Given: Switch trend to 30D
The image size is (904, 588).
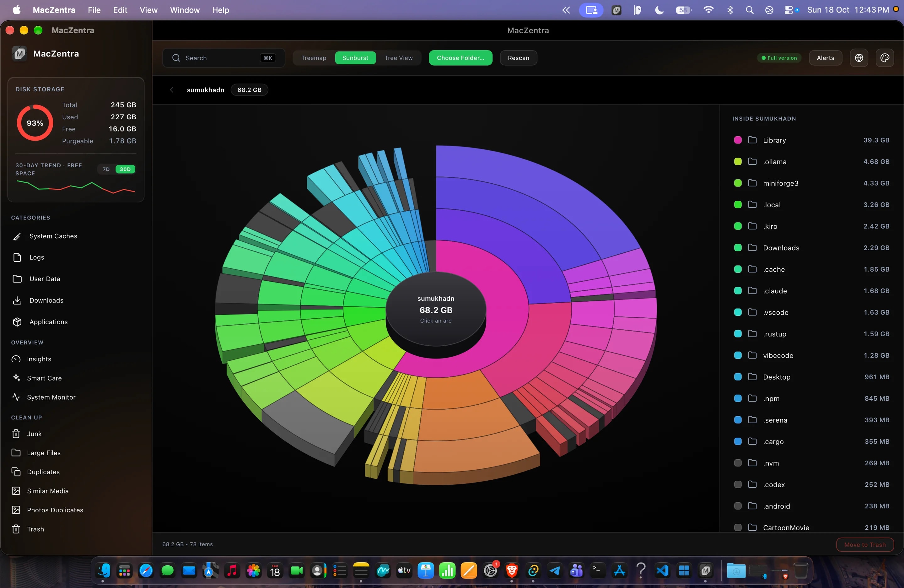Looking at the screenshot, I should click(x=125, y=169).
